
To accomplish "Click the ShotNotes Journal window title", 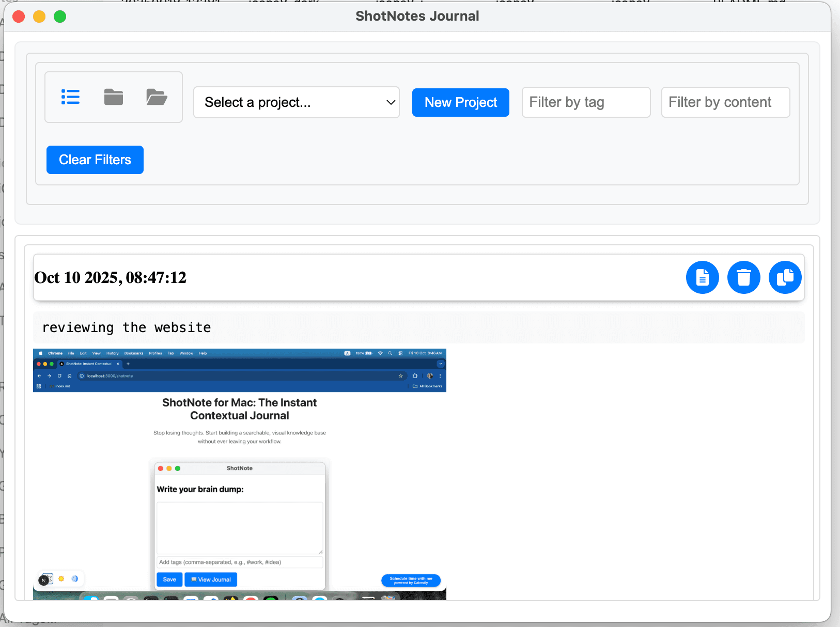I will pos(417,16).
